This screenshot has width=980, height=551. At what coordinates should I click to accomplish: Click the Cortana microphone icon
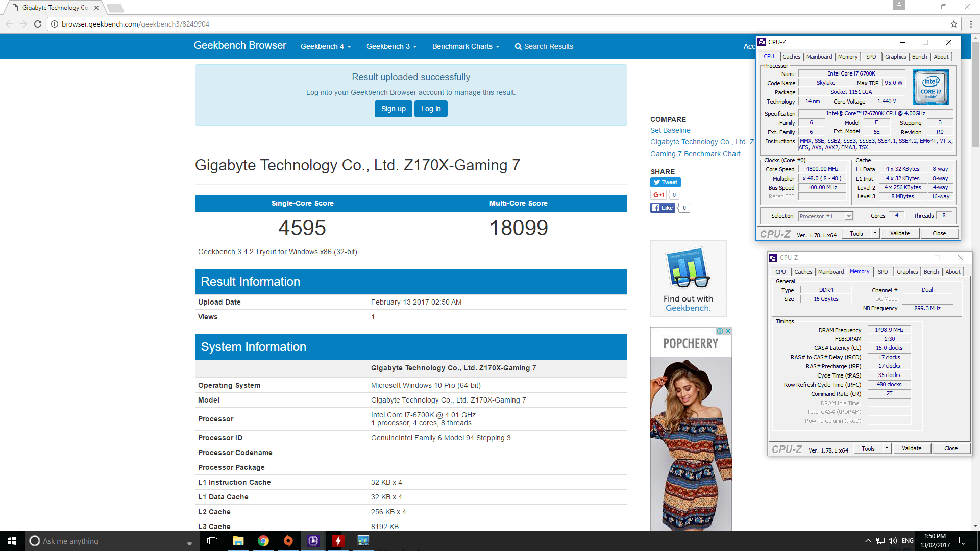tap(189, 541)
